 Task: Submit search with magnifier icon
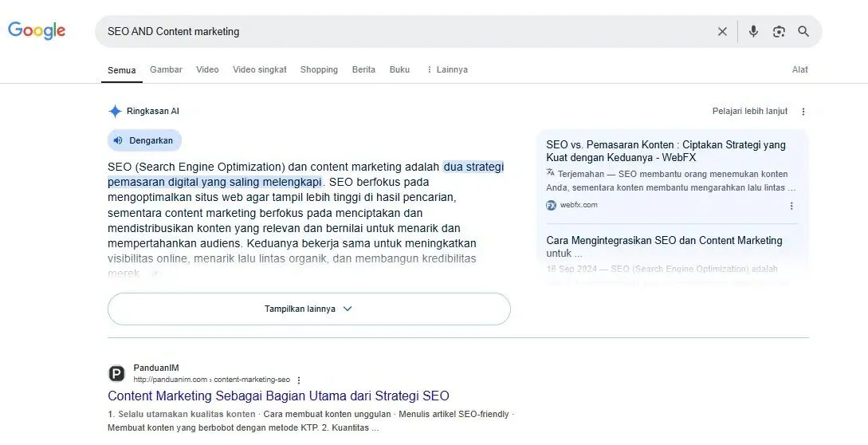click(803, 32)
